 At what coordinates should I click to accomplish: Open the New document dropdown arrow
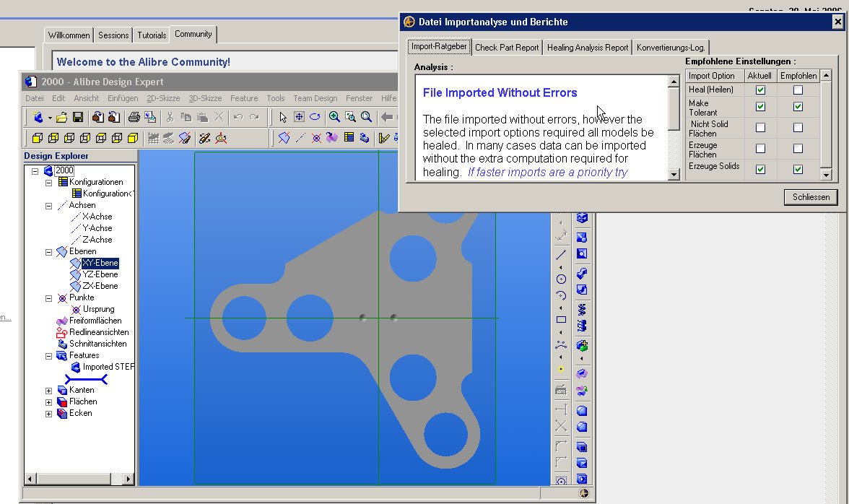[50, 118]
